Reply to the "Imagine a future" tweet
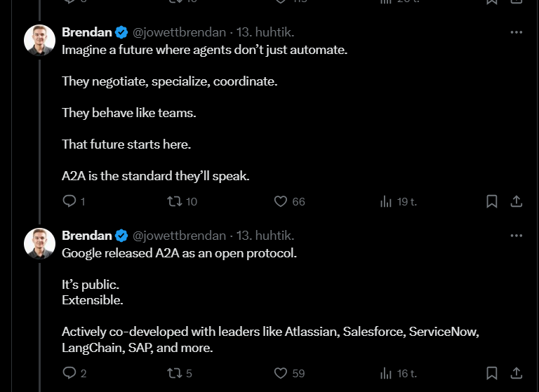 [x=69, y=201]
